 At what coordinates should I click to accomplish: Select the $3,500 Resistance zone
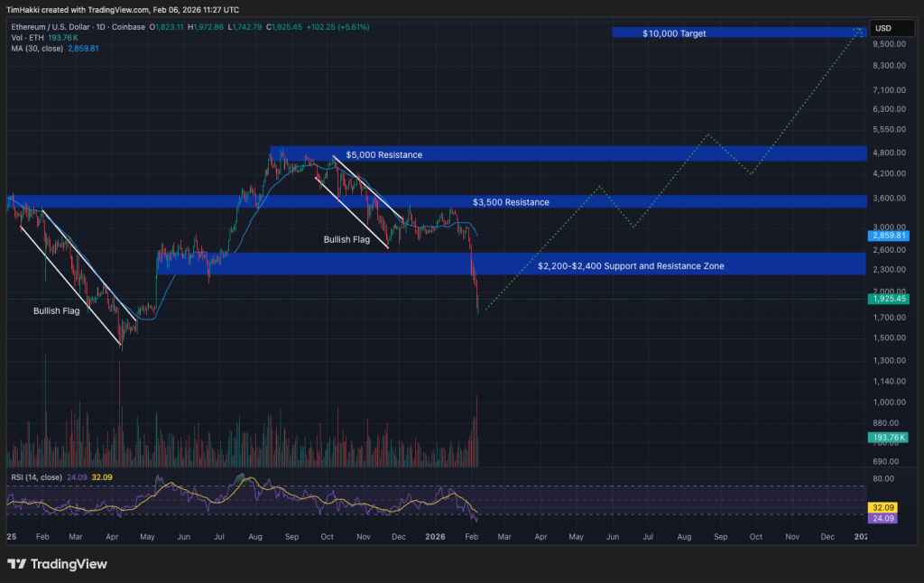(511, 202)
